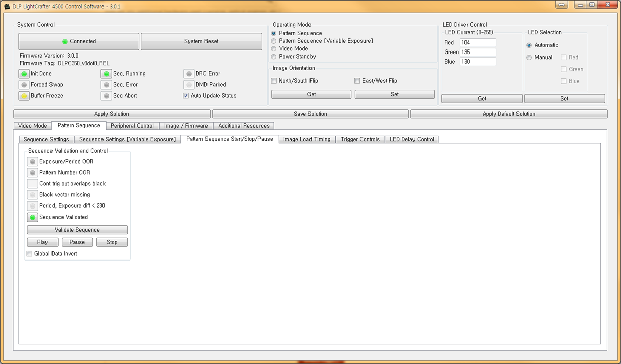The width and height of the screenshot is (621, 364).
Task: Open the Trigger Controls sub-tab
Action: [360, 139]
